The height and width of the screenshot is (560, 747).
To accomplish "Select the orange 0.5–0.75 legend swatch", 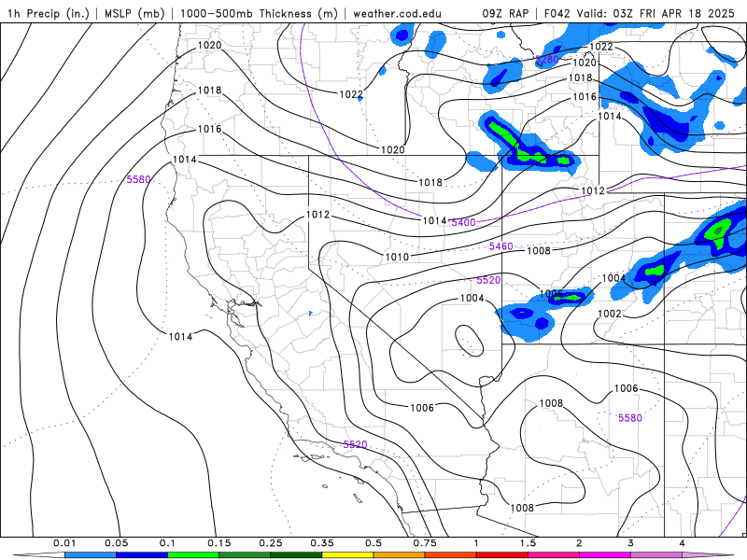I will pyautogui.click(x=400, y=555).
